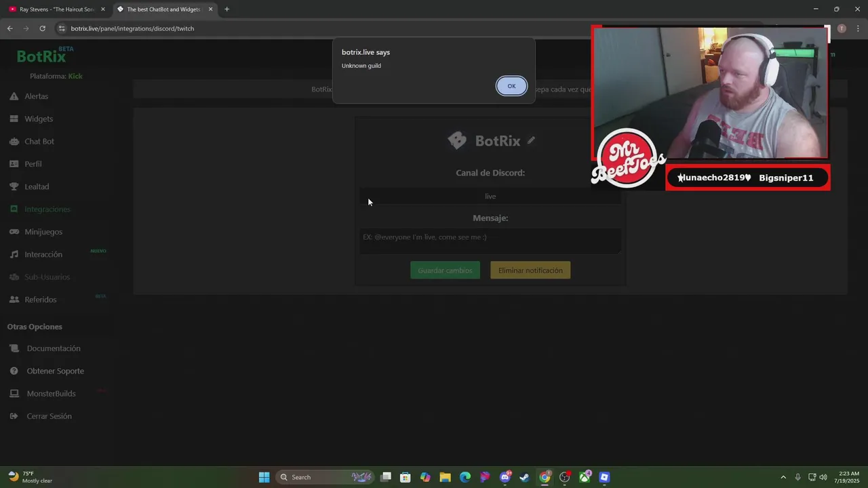Click the microphone tray icon
Viewport: 868px width, 488px height.
pyautogui.click(x=797, y=477)
